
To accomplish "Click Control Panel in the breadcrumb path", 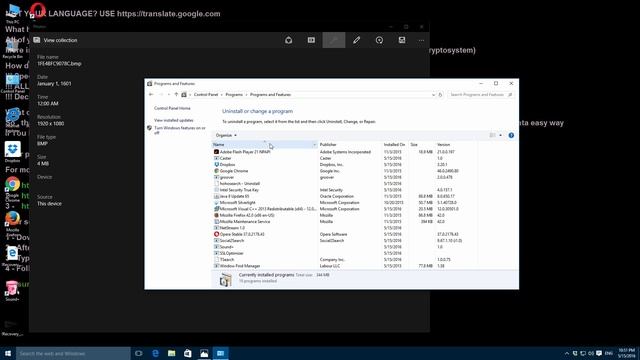I will pos(206,94).
